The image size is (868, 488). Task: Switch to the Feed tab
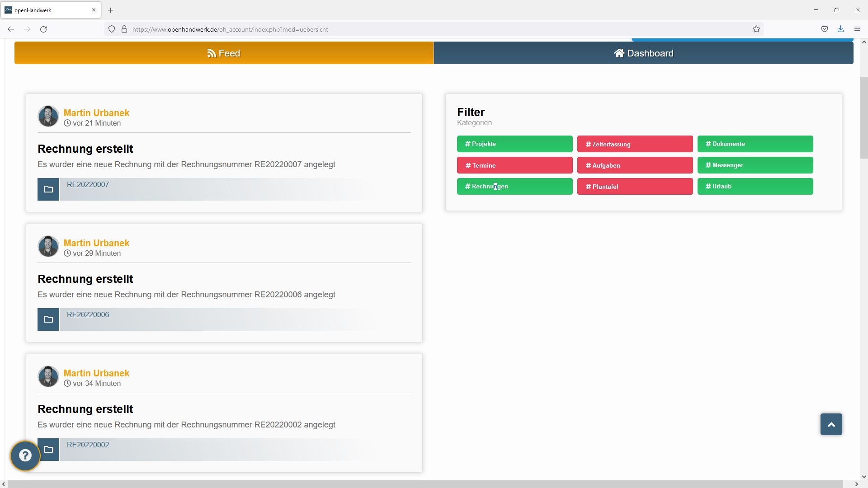(x=224, y=53)
